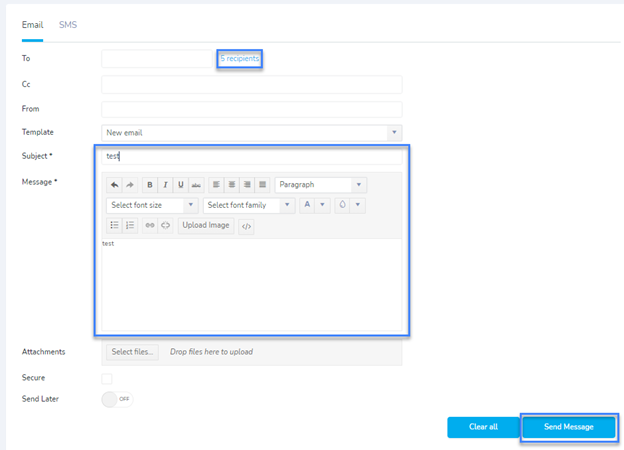Apply italic formatting to message text
The height and width of the screenshot is (450, 624).
165,185
